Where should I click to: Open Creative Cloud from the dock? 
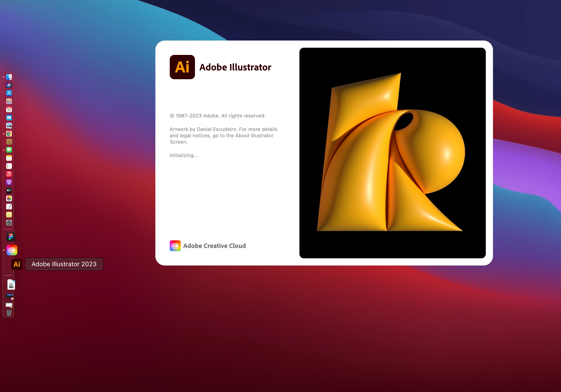pyautogui.click(x=12, y=250)
